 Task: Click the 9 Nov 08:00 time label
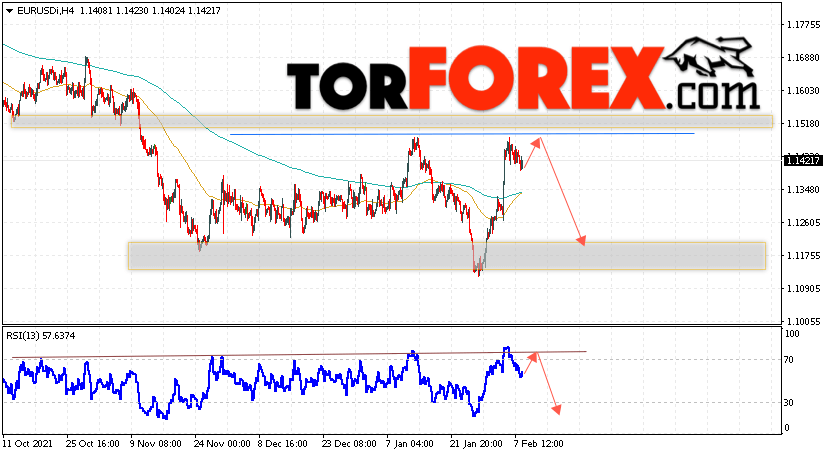click(156, 443)
